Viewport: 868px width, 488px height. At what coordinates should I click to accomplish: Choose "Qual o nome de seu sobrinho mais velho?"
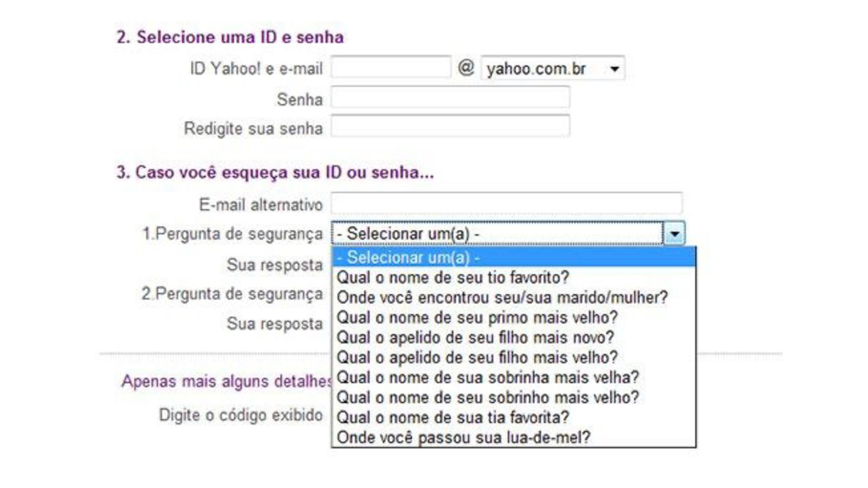point(488,397)
